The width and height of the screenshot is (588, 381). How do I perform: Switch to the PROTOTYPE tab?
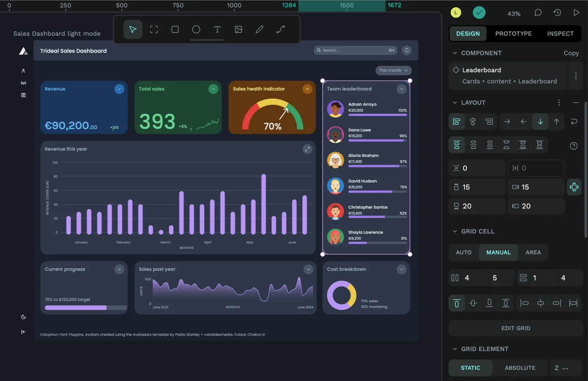pos(513,34)
